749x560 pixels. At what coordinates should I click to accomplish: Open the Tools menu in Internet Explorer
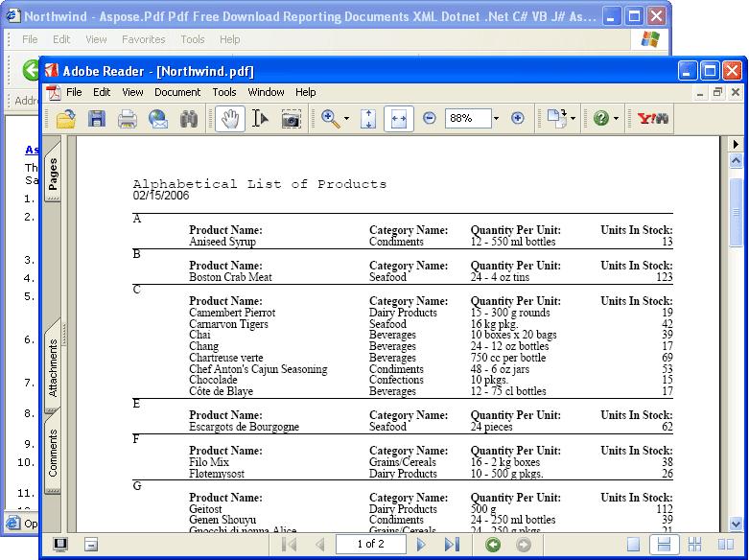coord(193,39)
